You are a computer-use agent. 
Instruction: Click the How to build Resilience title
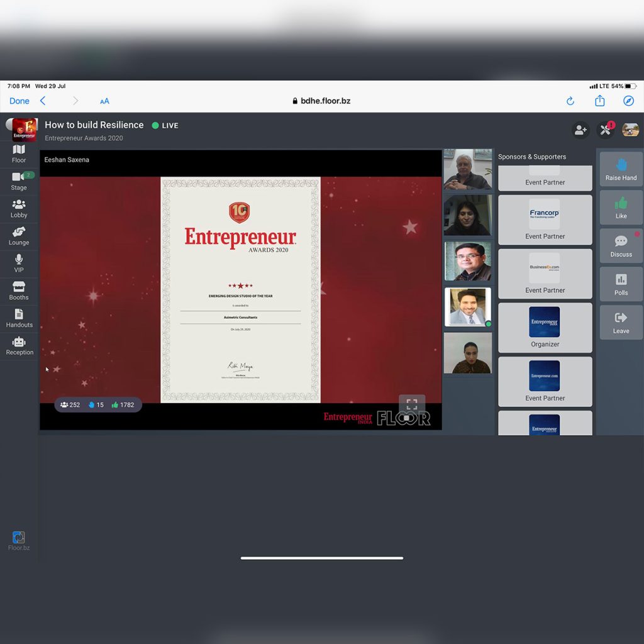pos(94,125)
